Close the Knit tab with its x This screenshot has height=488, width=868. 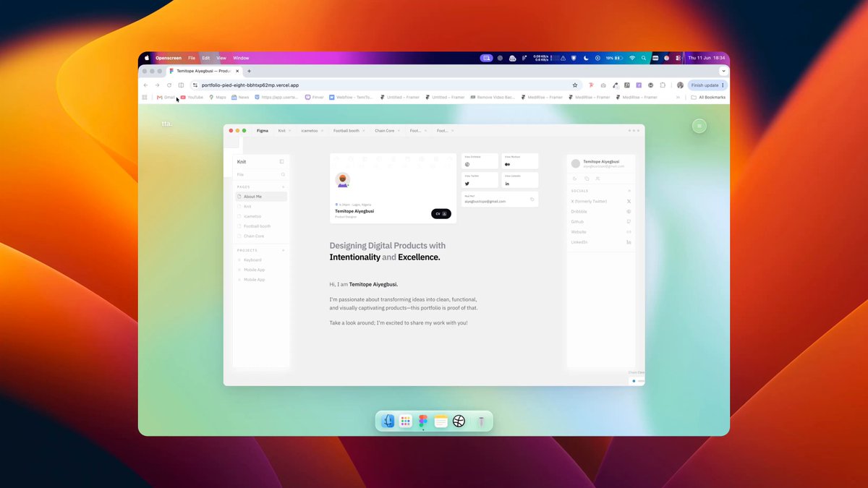tap(291, 131)
